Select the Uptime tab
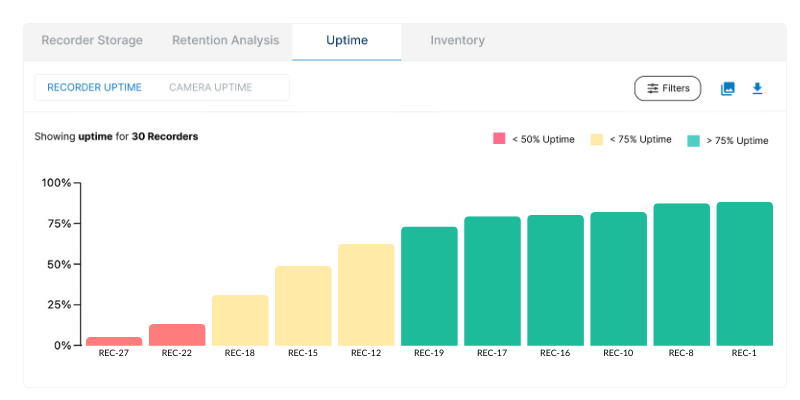This screenshot has width=800, height=400. (x=347, y=41)
